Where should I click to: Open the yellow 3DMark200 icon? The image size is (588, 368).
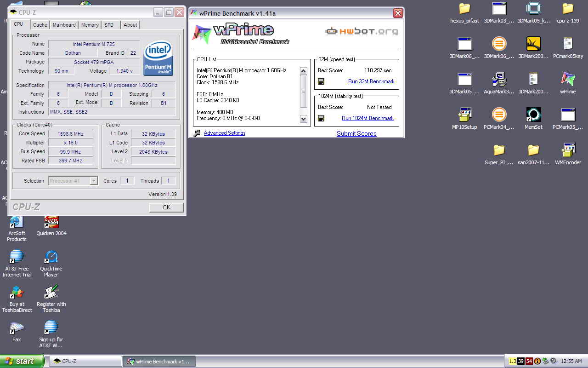tap(533, 48)
